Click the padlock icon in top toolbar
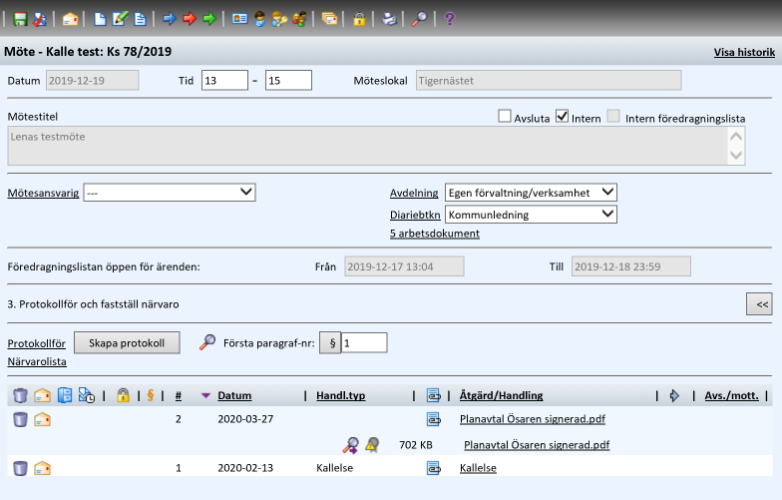782x500 pixels. pyautogui.click(x=359, y=19)
